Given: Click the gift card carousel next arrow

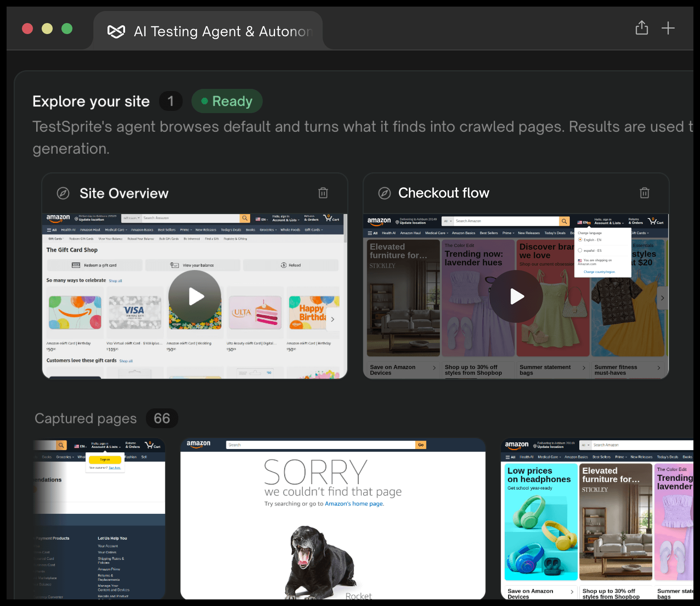Looking at the screenshot, I should click(332, 319).
